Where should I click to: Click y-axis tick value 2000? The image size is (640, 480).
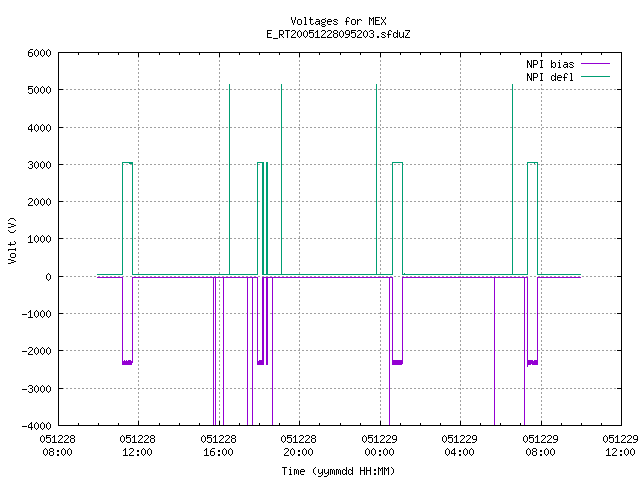click(39, 202)
